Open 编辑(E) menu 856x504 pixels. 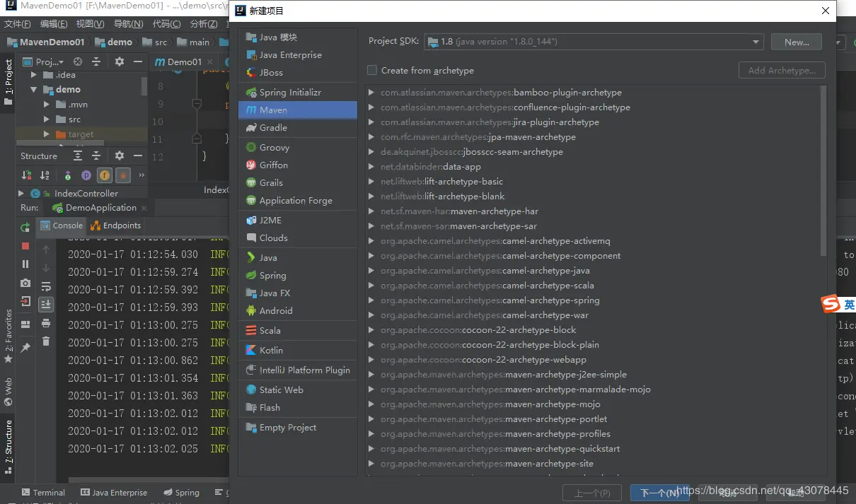(x=54, y=24)
